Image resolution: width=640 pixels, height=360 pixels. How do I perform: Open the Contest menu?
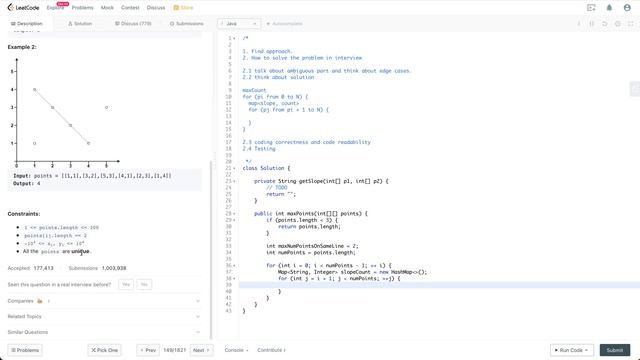pyautogui.click(x=130, y=8)
